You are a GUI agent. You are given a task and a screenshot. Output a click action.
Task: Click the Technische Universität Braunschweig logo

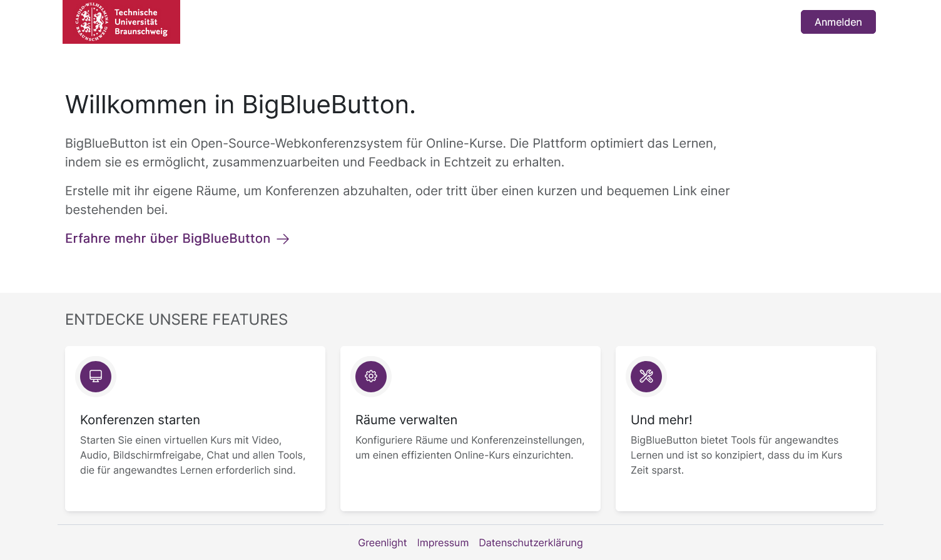pos(121,22)
